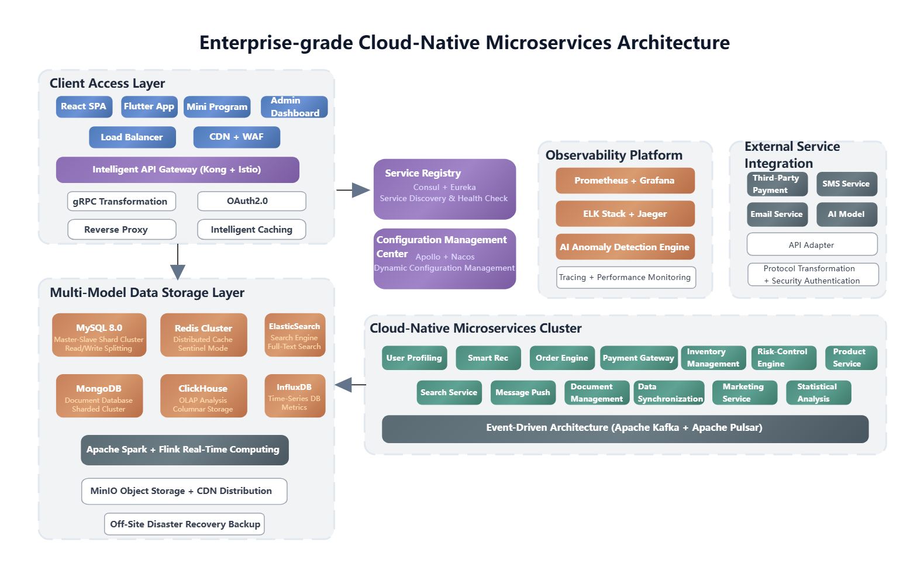The image size is (924, 577).
Task: Click the Mini Program box
Action: click(x=217, y=107)
